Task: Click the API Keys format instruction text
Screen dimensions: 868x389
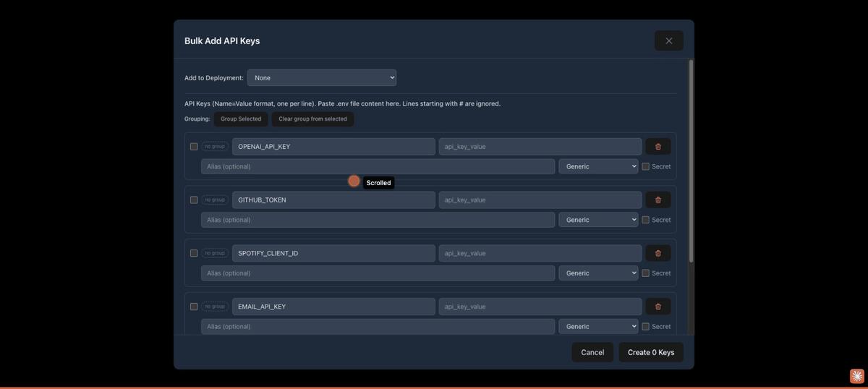Action: coord(342,104)
